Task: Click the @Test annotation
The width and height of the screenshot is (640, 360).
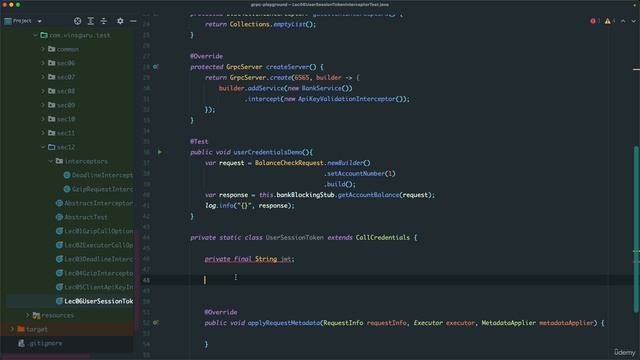Action: 199,141
